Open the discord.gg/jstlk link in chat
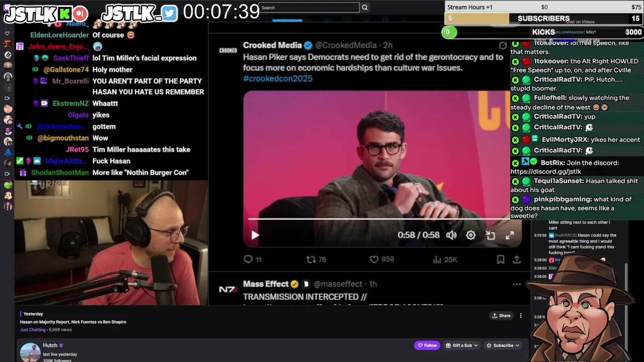 (x=546, y=172)
